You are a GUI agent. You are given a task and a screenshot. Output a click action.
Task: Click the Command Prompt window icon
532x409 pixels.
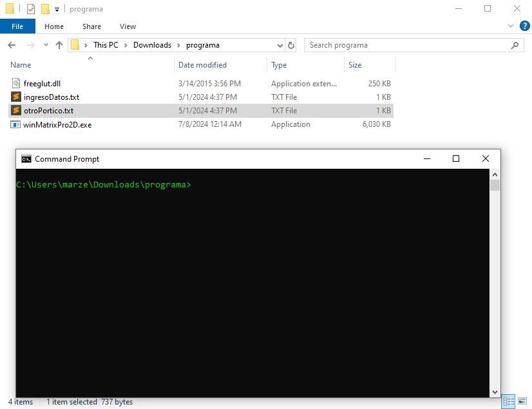(26, 159)
